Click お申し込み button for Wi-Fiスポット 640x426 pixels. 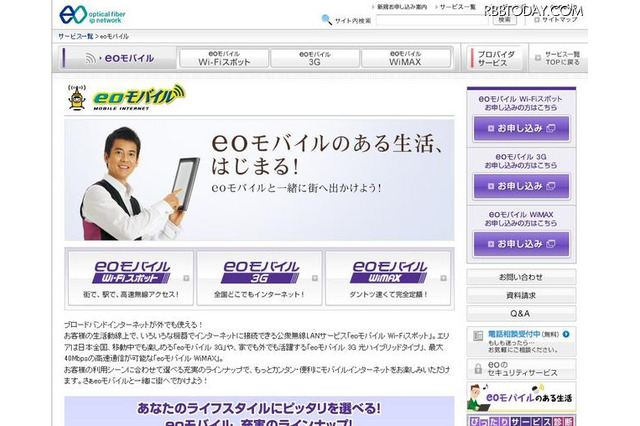521,128
